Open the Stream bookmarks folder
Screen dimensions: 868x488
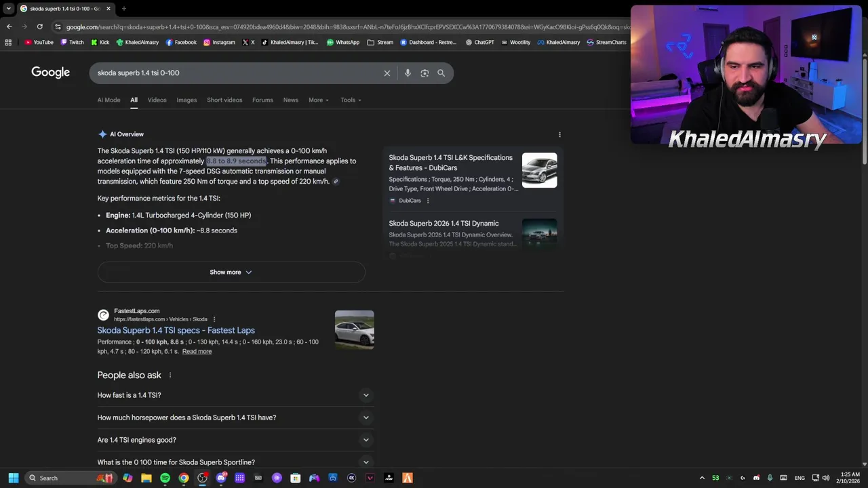tap(380, 42)
